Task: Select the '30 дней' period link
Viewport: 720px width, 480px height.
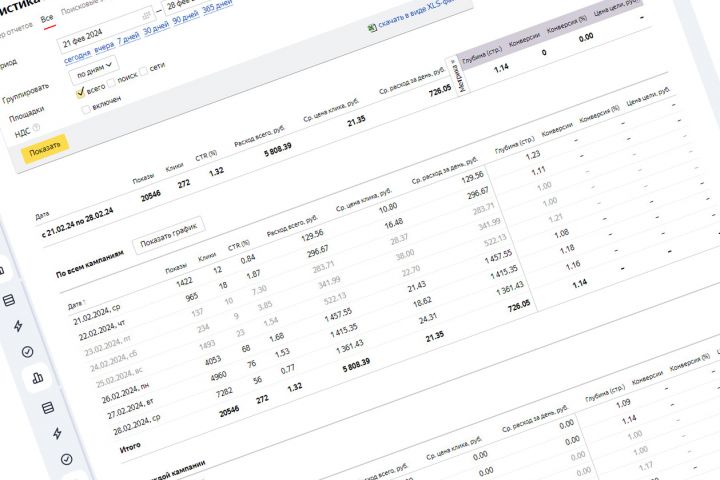Action: (x=156, y=29)
